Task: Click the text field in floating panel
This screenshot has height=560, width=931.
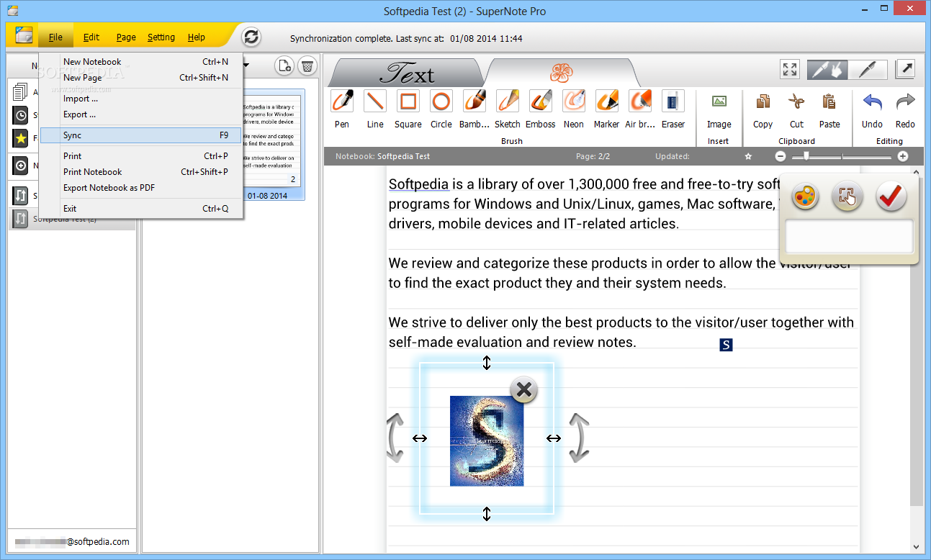Action: [849, 237]
